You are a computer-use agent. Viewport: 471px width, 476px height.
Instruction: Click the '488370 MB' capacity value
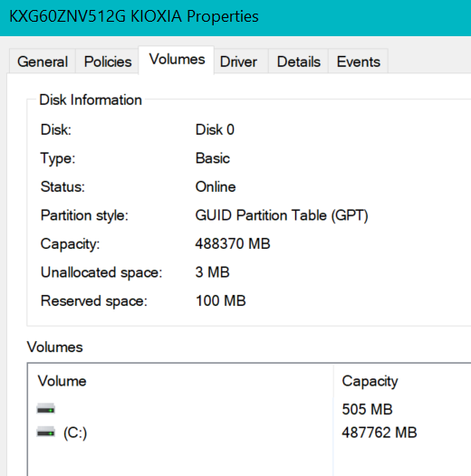233,243
